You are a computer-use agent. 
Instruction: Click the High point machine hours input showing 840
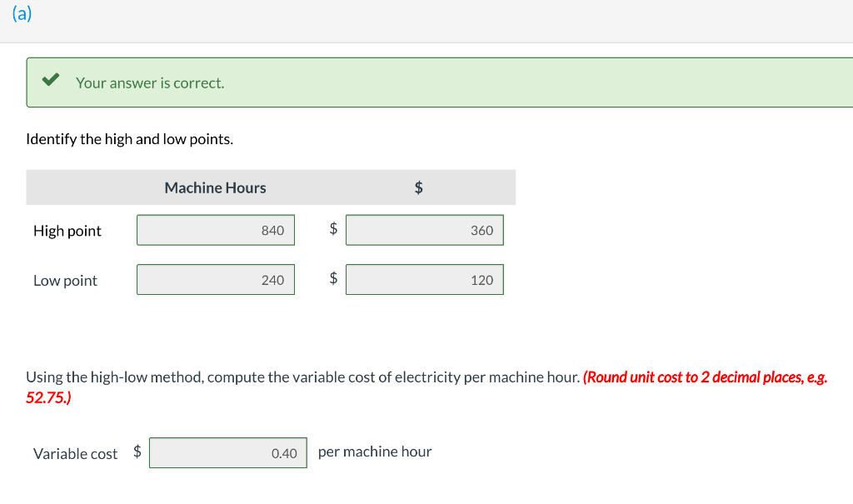point(215,230)
